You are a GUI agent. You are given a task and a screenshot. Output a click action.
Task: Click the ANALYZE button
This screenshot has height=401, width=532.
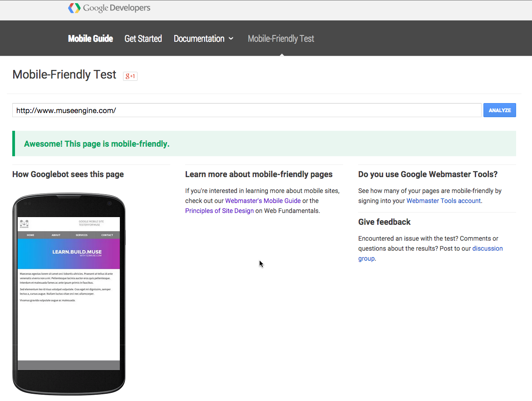[x=499, y=110]
